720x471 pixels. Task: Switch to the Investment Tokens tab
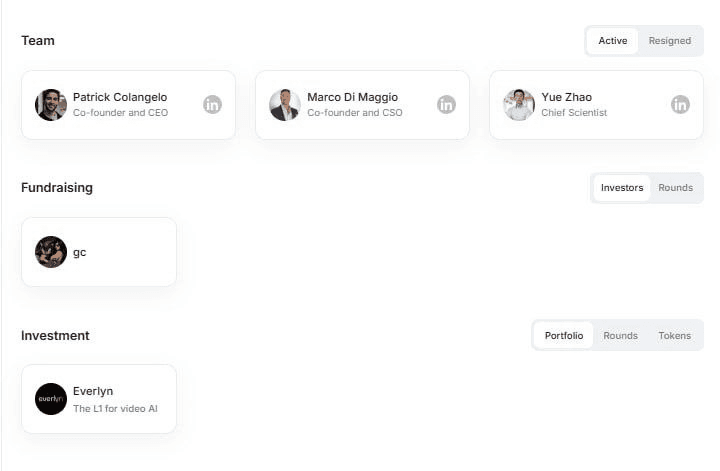tap(674, 335)
